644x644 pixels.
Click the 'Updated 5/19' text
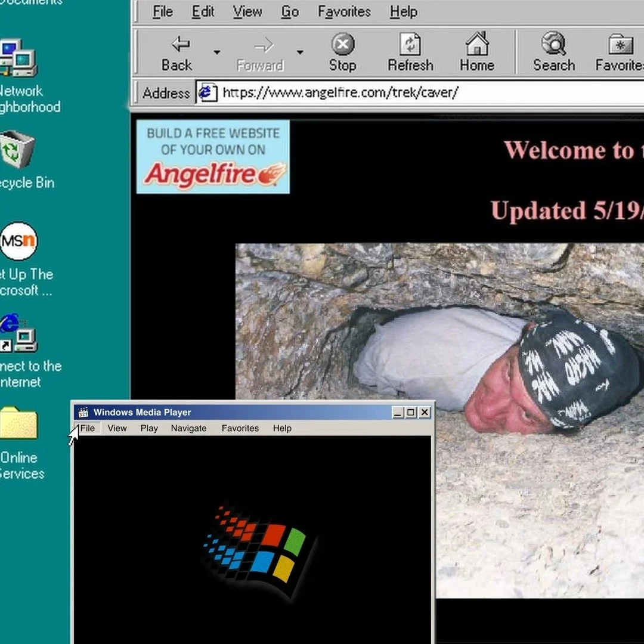click(x=567, y=210)
